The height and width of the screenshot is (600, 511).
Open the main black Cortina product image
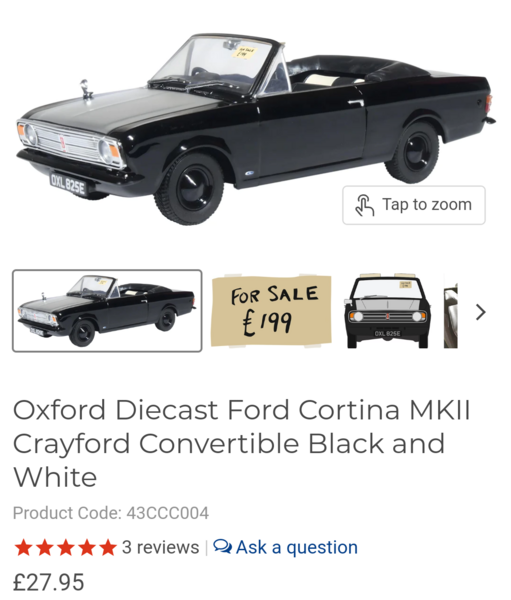[255, 128]
